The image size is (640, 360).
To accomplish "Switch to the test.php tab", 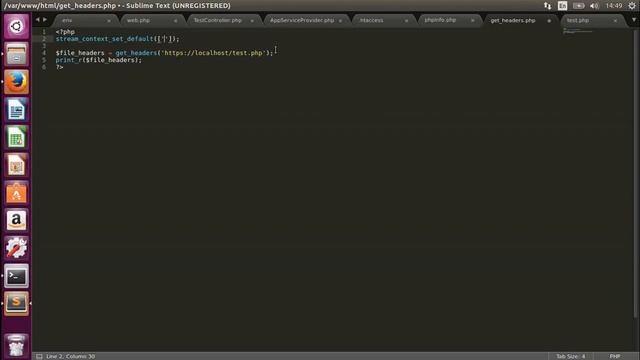I will click(578, 20).
